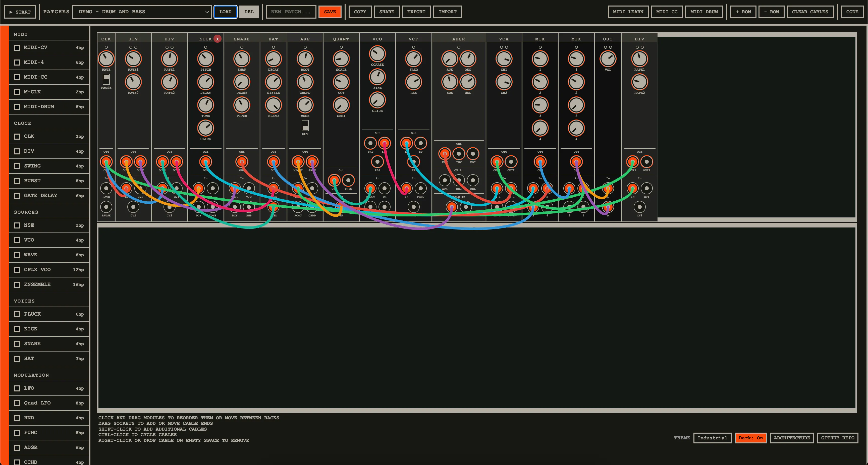Click the EXPORT button
Viewport: 868px width, 465px height.
click(416, 12)
